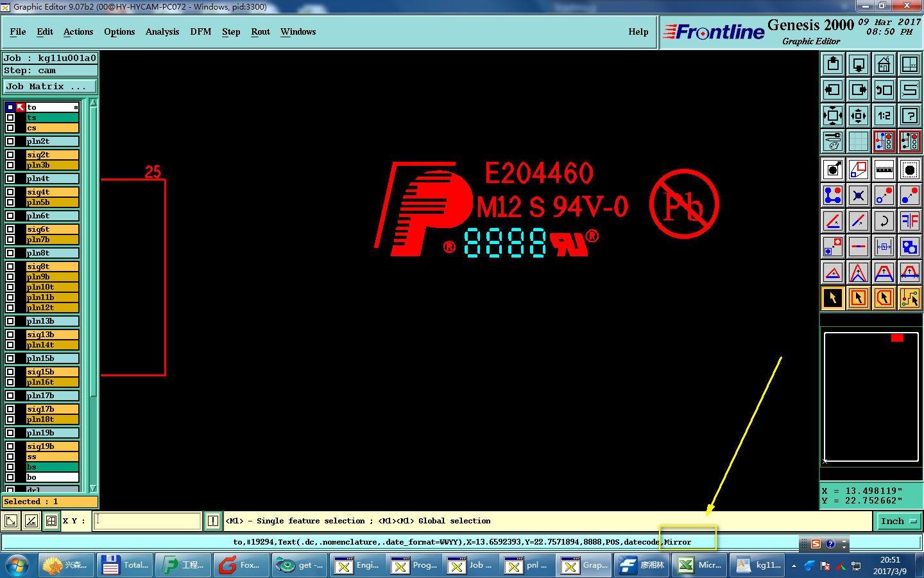This screenshot has height=578, width=924.
Task: Select the single-feature arrow selection tool
Action: click(x=833, y=298)
